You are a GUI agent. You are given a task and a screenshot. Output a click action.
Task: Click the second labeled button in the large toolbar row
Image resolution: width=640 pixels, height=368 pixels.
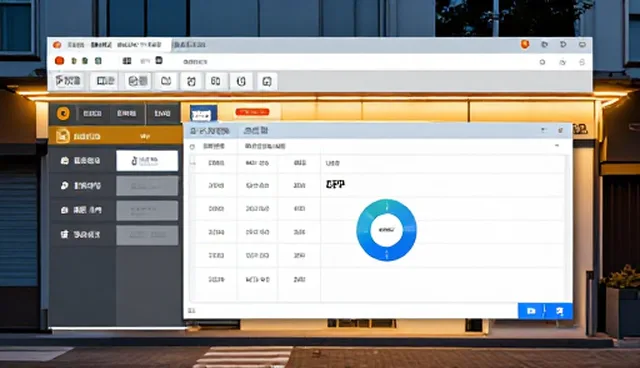[104, 81]
